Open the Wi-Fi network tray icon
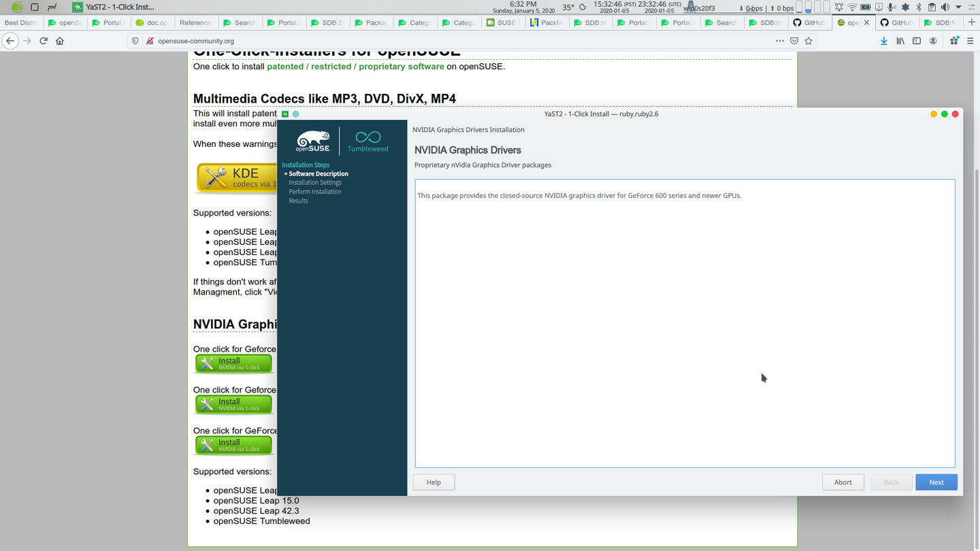The width and height of the screenshot is (980, 551). [852, 7]
